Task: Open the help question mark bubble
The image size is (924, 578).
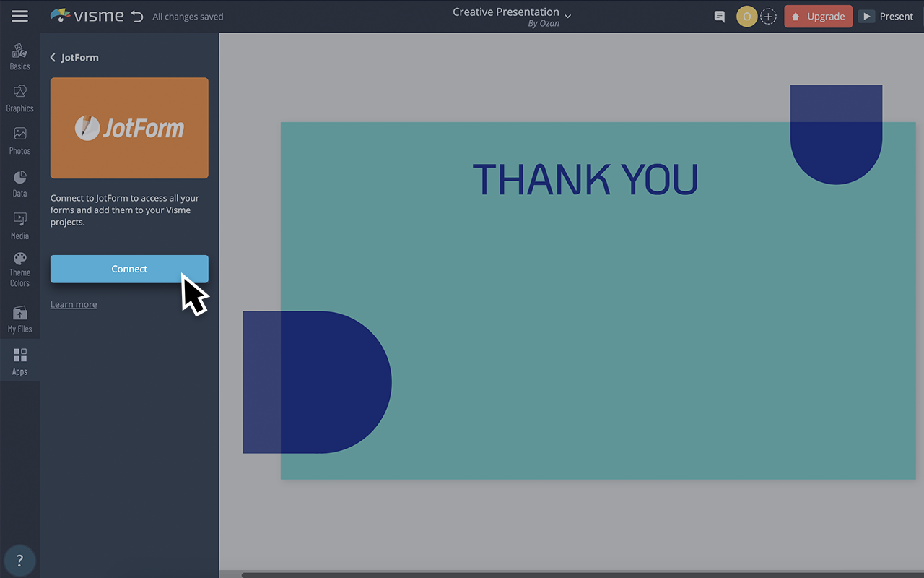Action: click(19, 560)
